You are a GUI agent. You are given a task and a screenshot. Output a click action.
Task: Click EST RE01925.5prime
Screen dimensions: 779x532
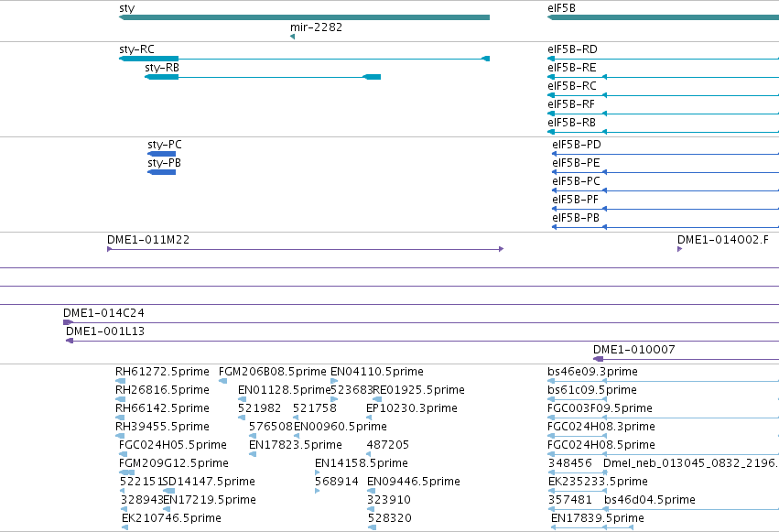418,390
